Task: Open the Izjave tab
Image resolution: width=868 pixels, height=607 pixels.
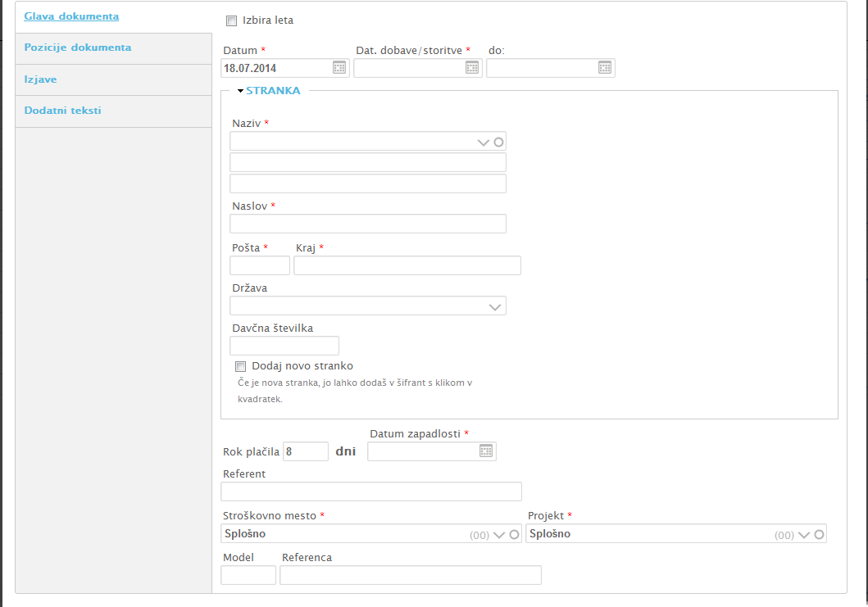Action: [40, 79]
